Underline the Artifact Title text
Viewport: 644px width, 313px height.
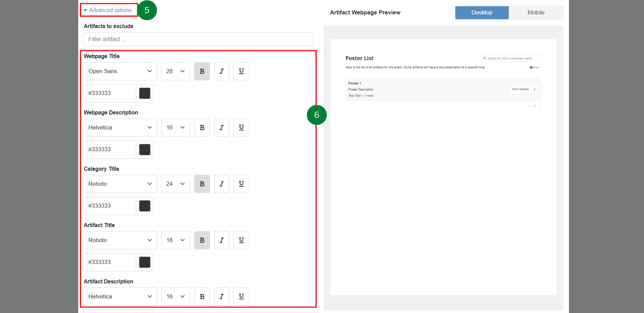241,240
